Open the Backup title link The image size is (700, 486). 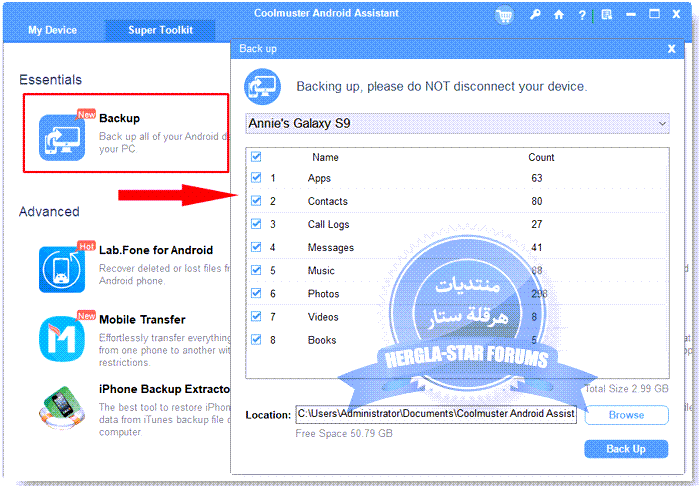click(120, 118)
